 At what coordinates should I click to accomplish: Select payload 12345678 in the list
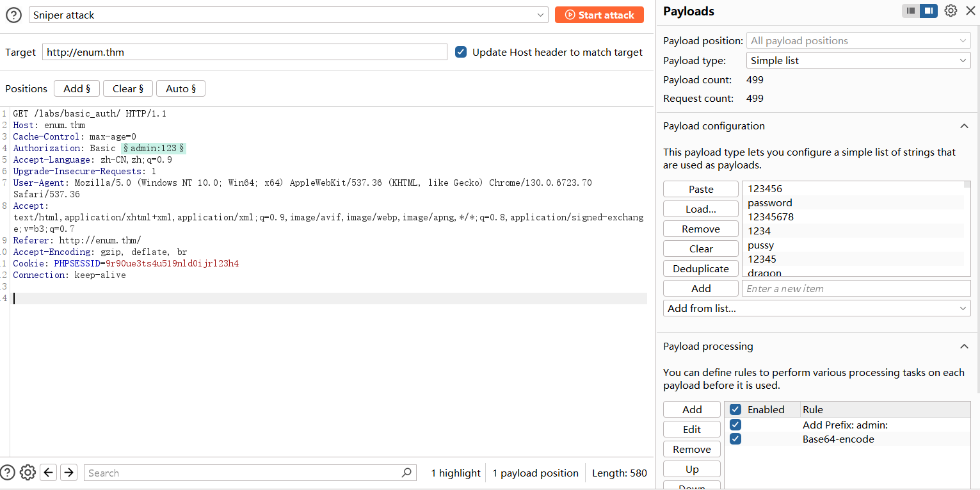pos(853,216)
